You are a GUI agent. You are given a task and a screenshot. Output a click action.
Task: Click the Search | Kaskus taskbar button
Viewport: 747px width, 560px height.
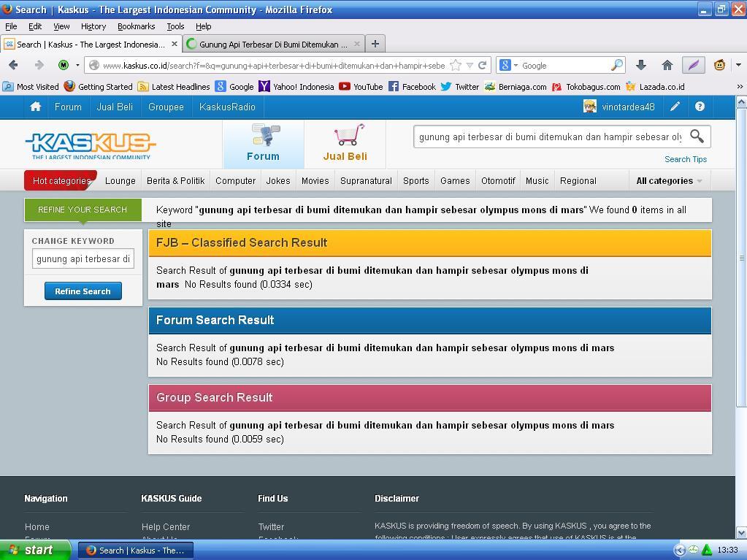tap(136, 551)
